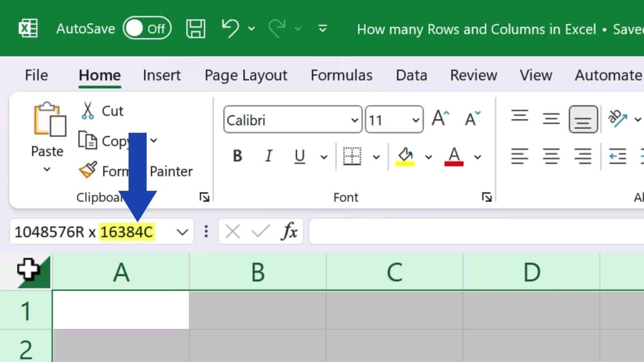
Task: Switch to the Formulas tab
Action: tap(341, 75)
